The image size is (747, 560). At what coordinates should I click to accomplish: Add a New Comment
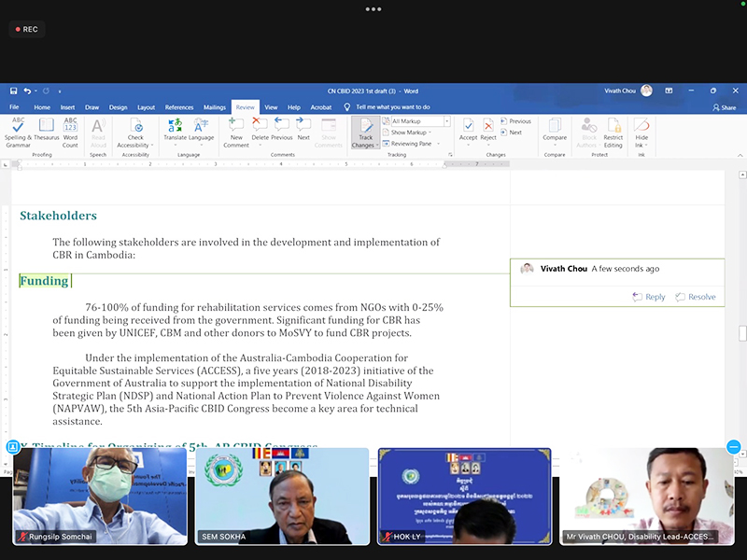coord(236,133)
